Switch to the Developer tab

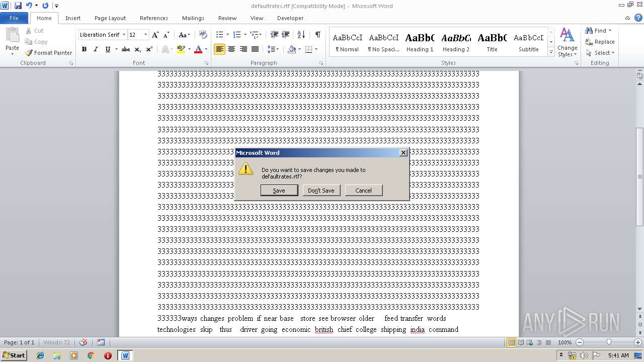[x=290, y=18]
